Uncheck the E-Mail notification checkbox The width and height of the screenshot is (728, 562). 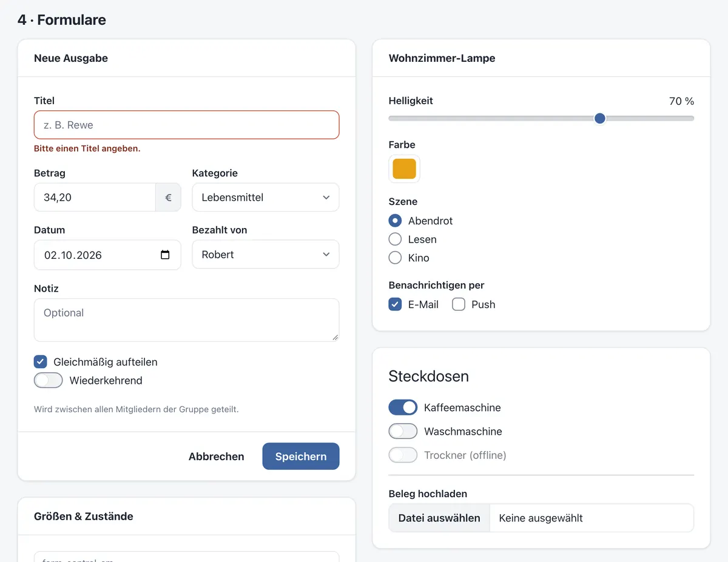coord(395,304)
